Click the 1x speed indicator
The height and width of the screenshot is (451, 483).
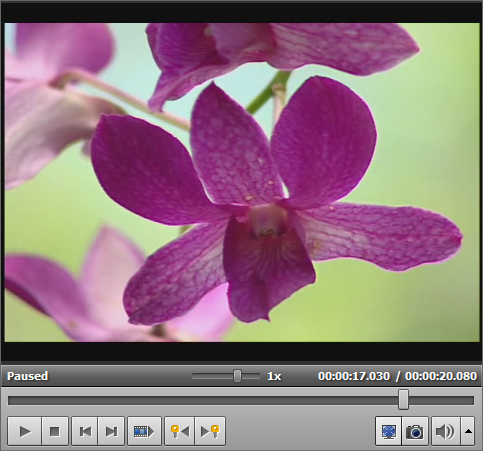click(x=274, y=376)
